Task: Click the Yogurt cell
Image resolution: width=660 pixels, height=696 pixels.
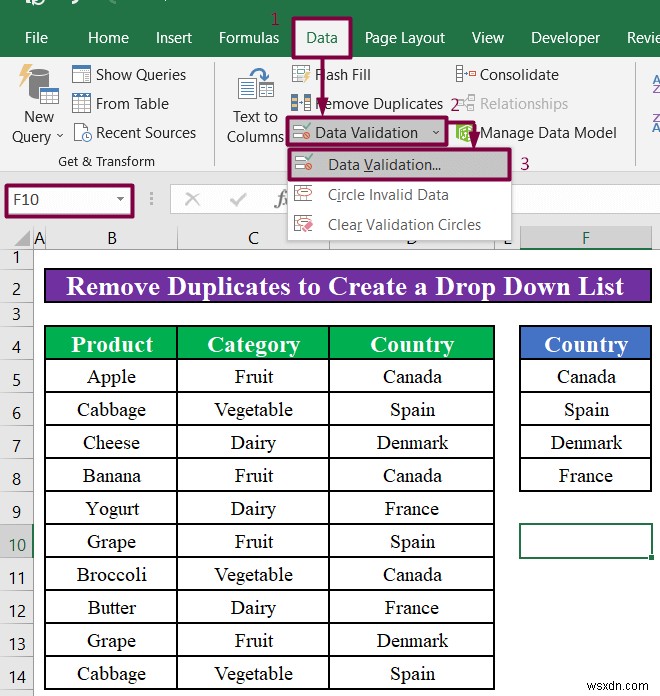Action: click(x=111, y=508)
